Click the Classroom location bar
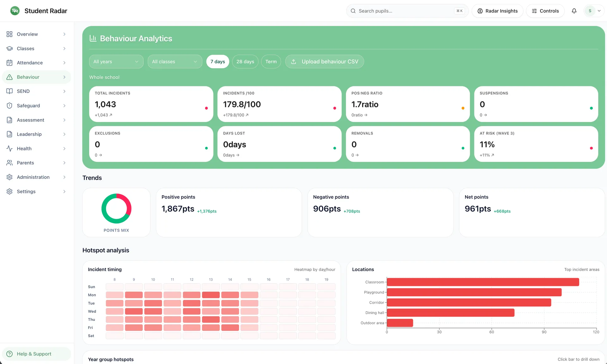The width and height of the screenshot is (607, 364). (x=483, y=282)
